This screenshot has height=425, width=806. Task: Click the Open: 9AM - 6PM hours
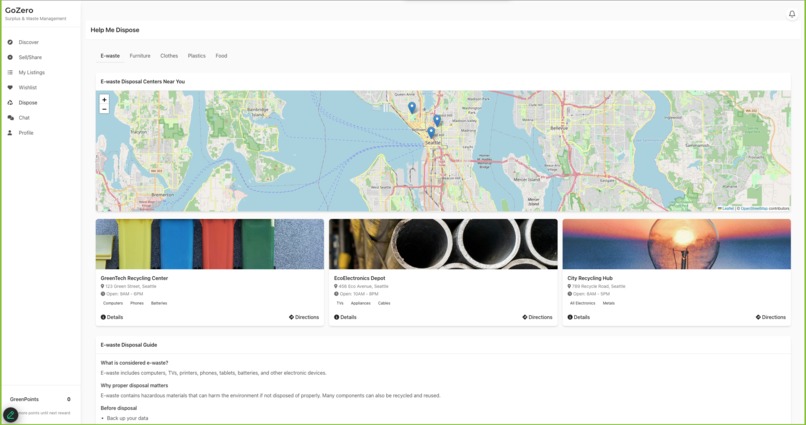click(x=124, y=294)
